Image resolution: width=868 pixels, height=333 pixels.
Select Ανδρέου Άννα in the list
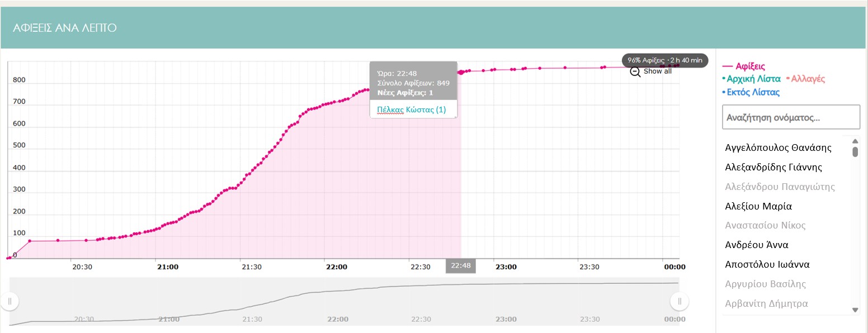tap(756, 245)
